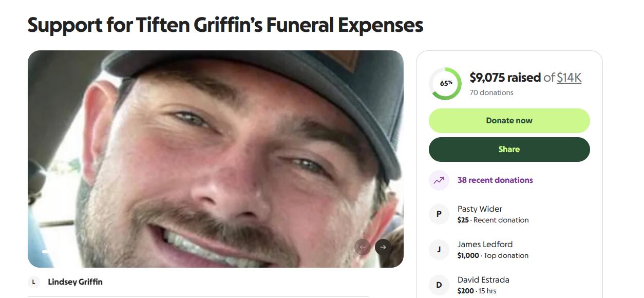Click Lindsey Griffin's L organizer avatar
Viewport: 644px width, 298px height.
(34, 282)
